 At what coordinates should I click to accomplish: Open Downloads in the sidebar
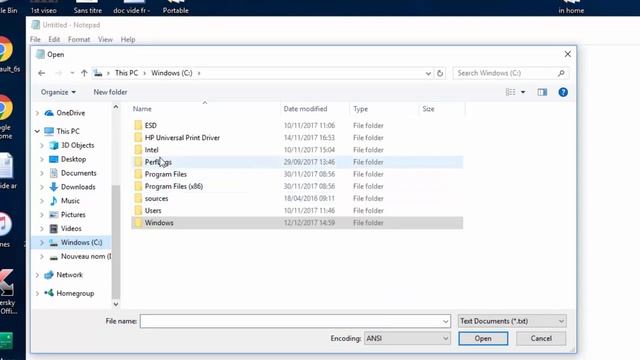[x=78, y=187]
